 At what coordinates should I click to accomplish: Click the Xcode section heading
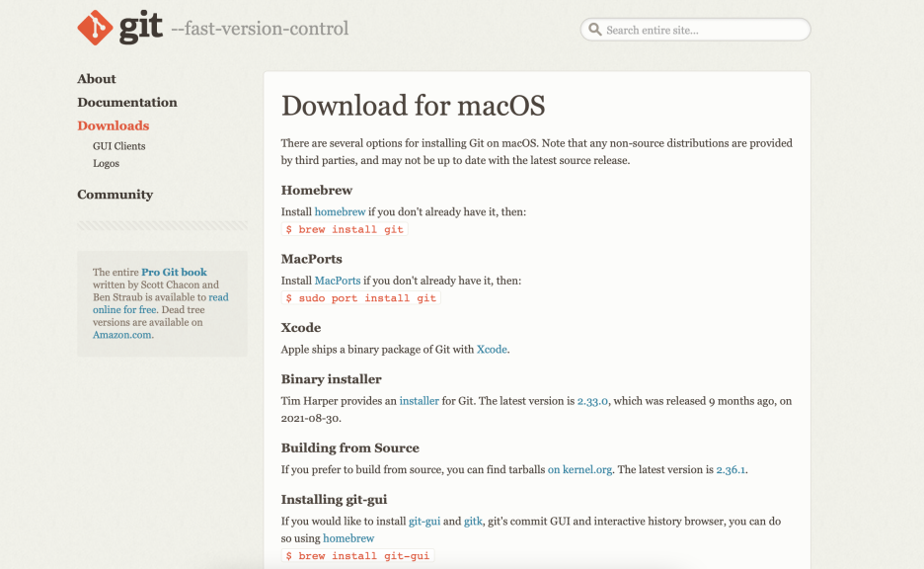click(301, 328)
